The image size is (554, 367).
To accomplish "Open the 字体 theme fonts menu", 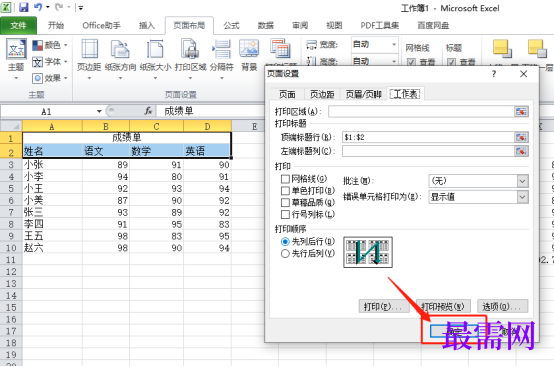I will [x=50, y=62].
